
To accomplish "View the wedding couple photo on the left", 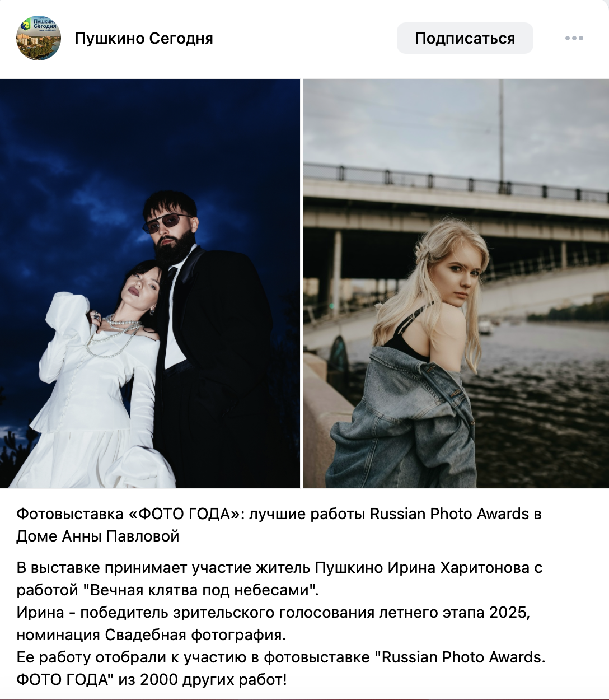I will (x=150, y=283).
